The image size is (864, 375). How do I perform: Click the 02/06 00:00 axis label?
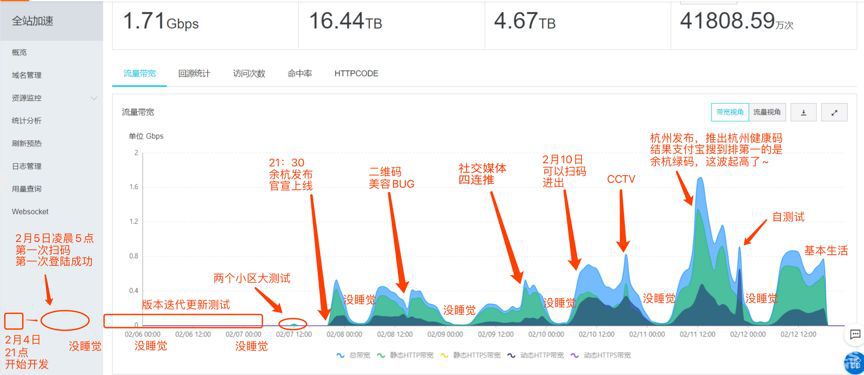(143, 334)
